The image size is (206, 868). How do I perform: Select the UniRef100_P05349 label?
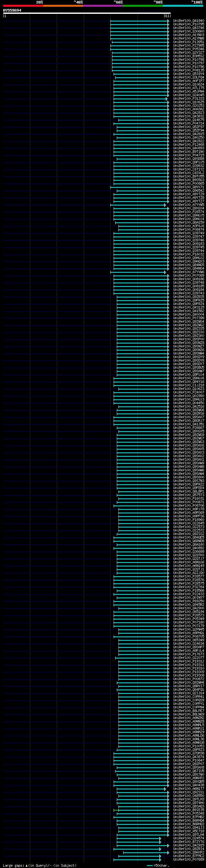pyautogui.click(x=189, y=619)
